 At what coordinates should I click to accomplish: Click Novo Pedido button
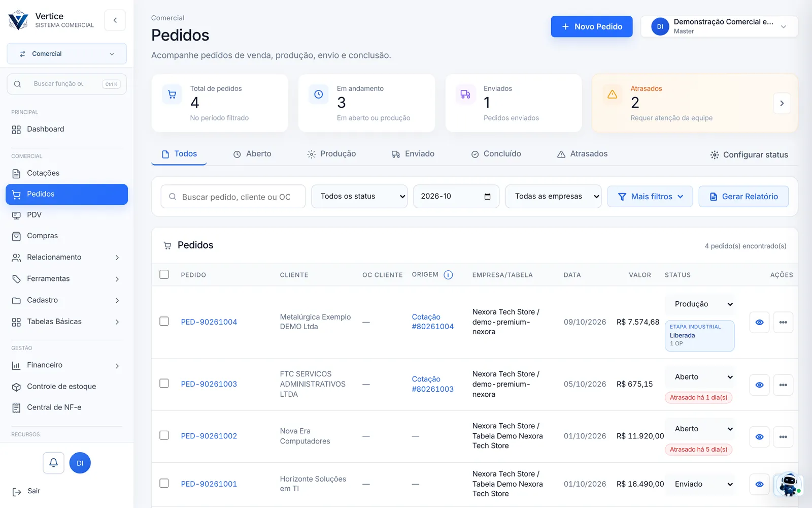[592, 26]
